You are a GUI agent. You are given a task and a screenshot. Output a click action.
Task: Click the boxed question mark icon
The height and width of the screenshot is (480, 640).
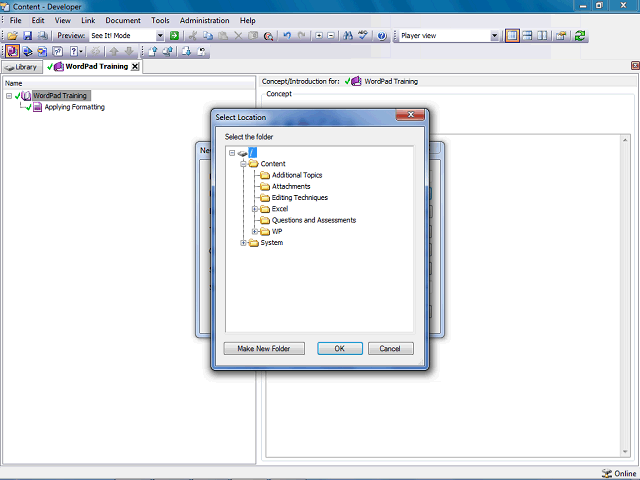(x=58, y=51)
